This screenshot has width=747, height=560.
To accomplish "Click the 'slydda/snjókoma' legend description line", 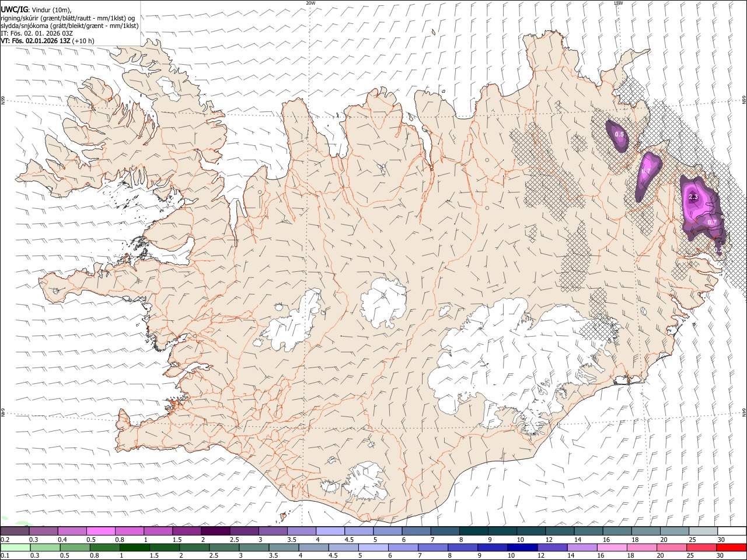I will point(69,26).
